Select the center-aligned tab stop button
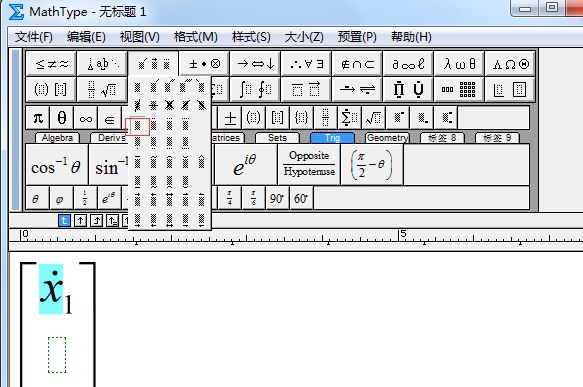 coord(80,221)
